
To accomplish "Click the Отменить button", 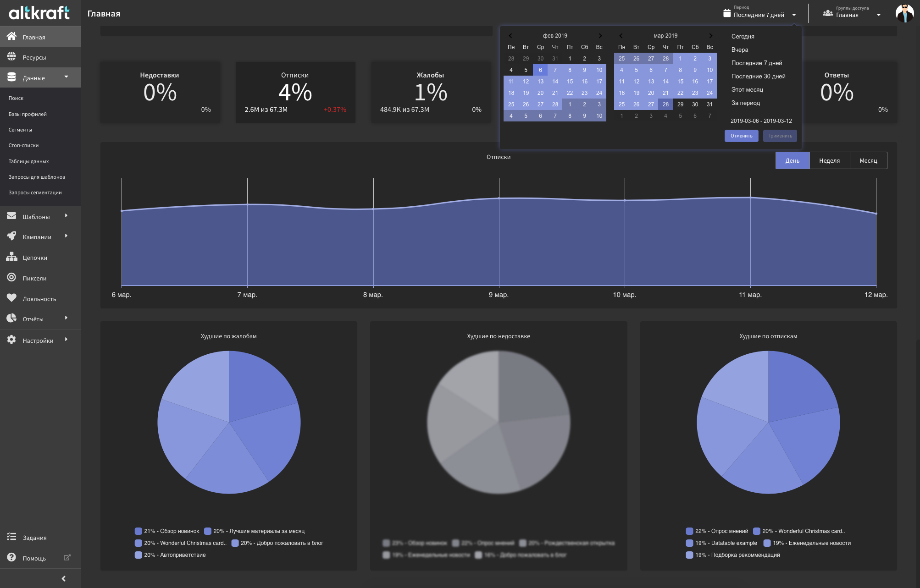I will (x=741, y=136).
